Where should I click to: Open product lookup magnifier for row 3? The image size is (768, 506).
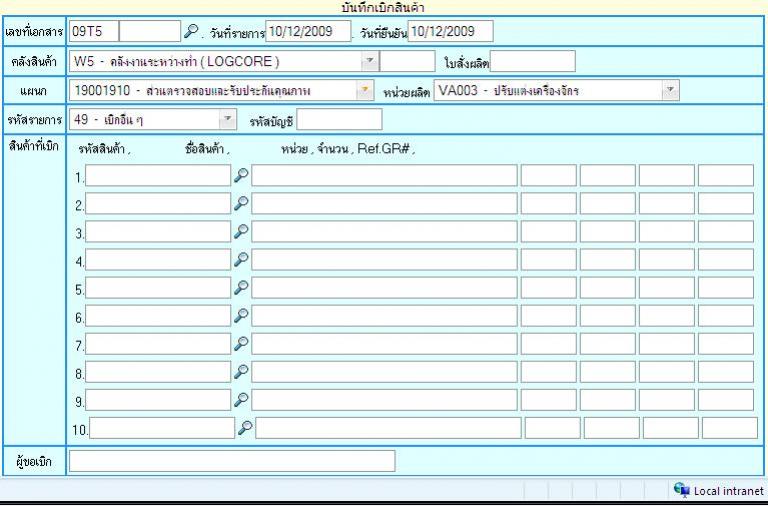241,231
